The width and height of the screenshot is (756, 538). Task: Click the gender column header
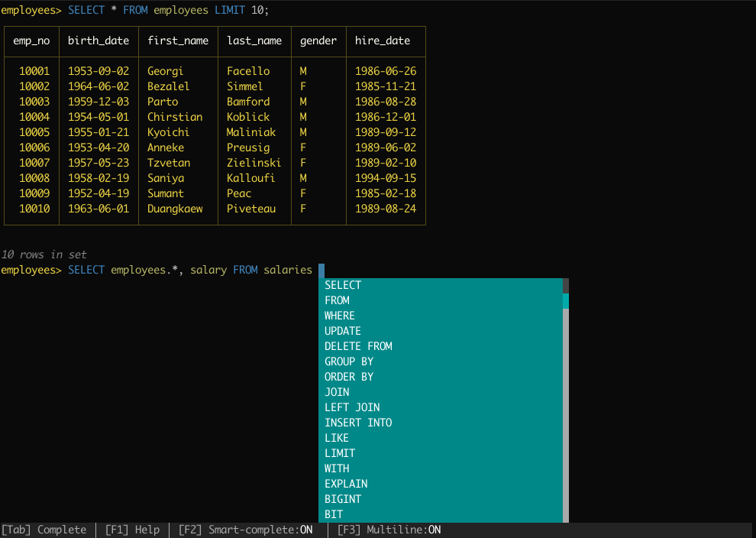pos(318,41)
